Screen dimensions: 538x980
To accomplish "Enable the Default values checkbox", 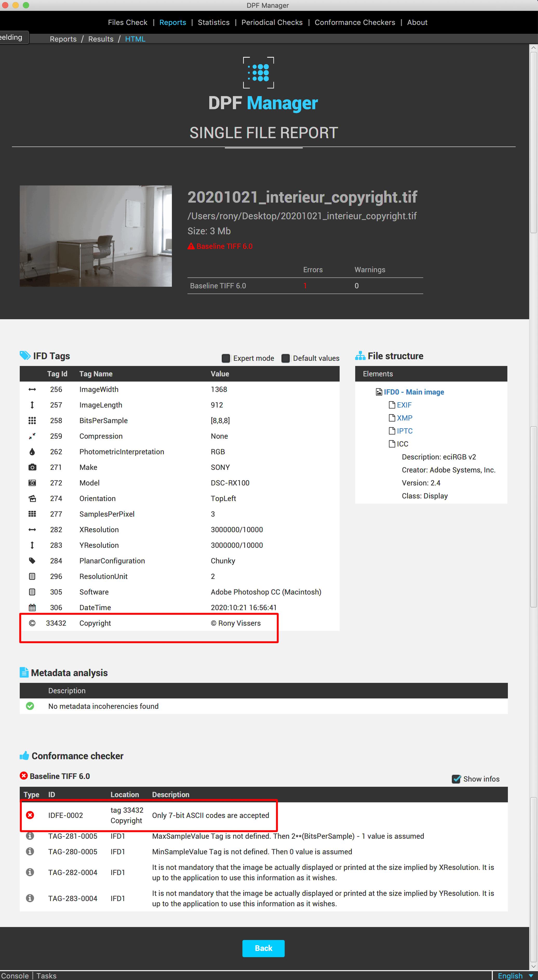I will click(x=286, y=358).
